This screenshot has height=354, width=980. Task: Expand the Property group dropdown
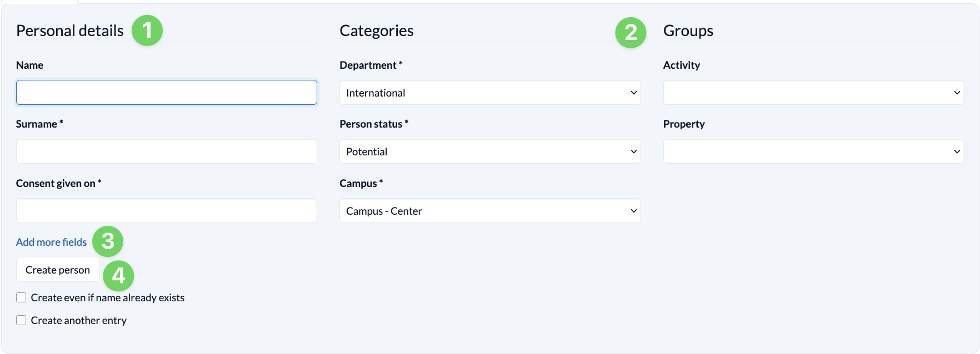point(813,151)
